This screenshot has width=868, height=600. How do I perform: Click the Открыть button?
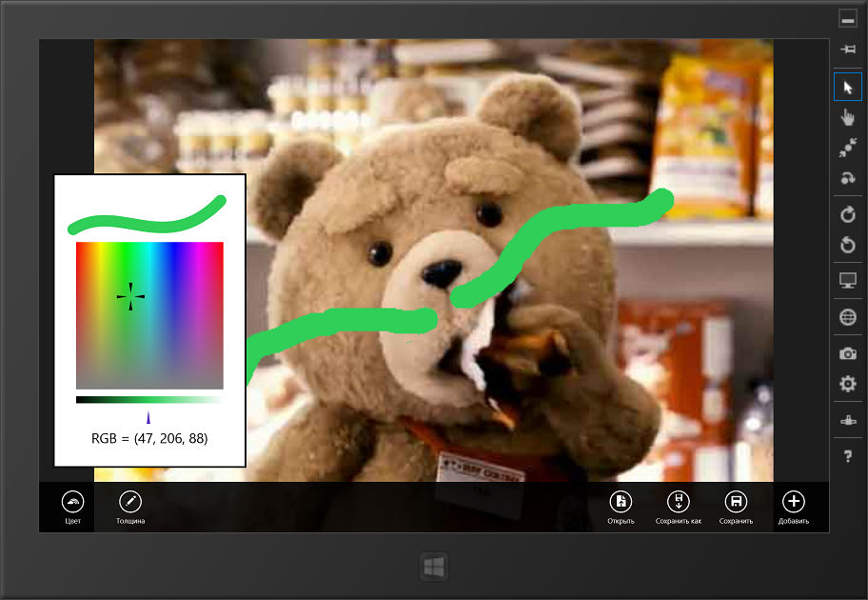point(621,508)
